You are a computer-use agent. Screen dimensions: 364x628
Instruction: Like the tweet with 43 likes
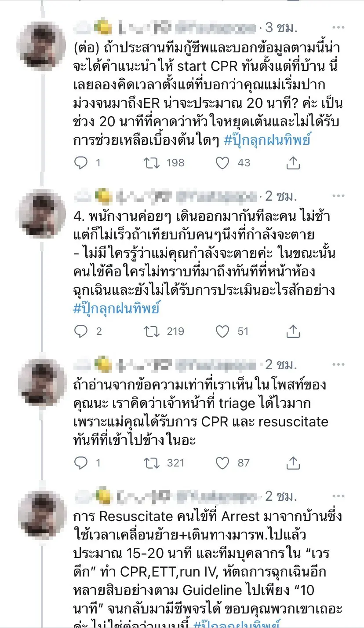(223, 163)
